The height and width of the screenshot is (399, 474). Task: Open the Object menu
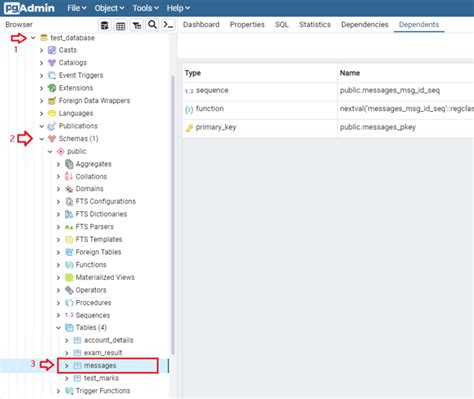109,8
